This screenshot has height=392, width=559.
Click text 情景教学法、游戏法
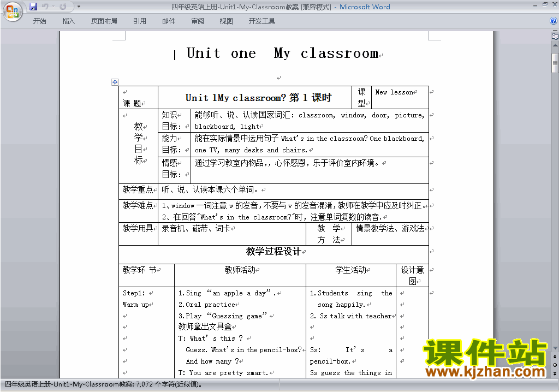(x=390, y=228)
